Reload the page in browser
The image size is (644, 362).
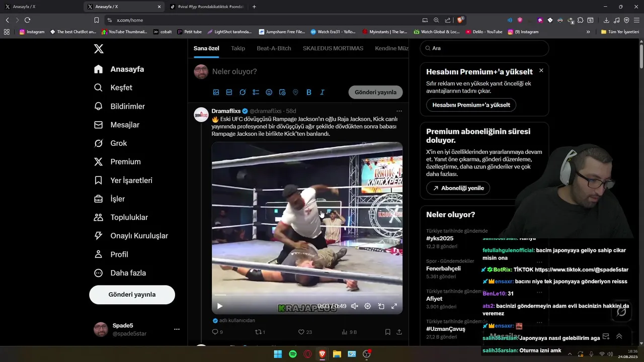point(27,20)
